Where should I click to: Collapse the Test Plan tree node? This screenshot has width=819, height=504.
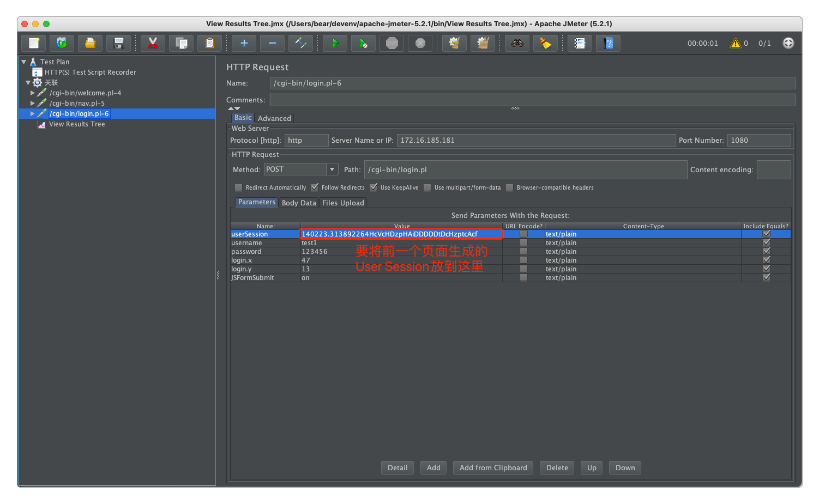[24, 62]
